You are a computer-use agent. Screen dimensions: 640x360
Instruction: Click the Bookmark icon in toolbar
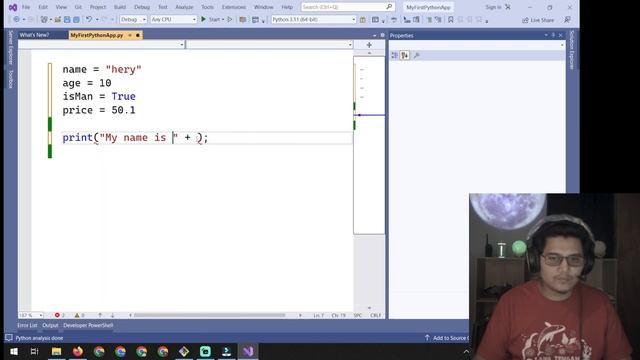click(451, 19)
